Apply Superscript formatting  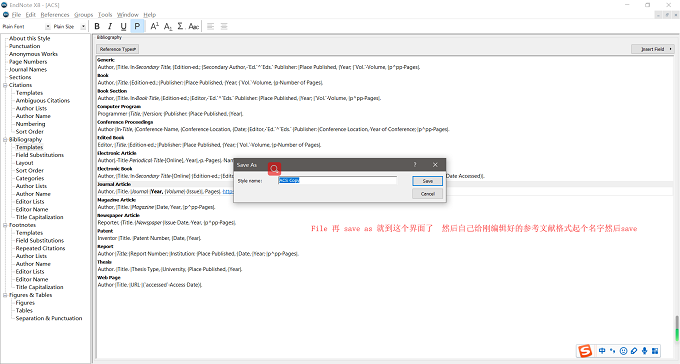click(x=154, y=26)
